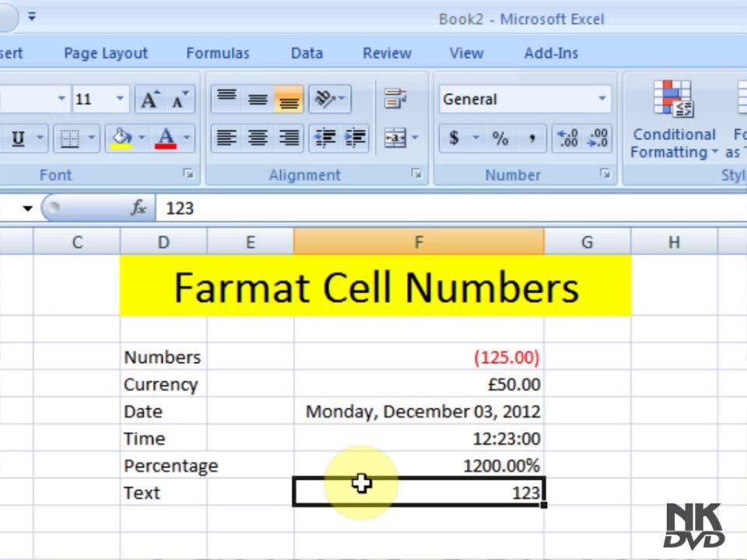This screenshot has height=560, width=747.
Task: Click the Grow Font button
Action: point(149,99)
